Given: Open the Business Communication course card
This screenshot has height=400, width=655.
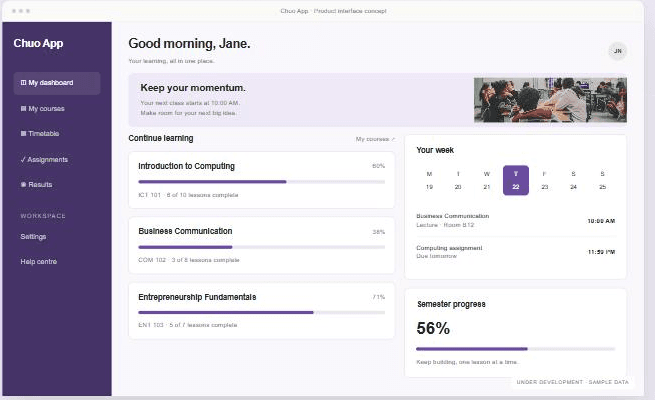Looking at the screenshot, I should tap(261, 246).
